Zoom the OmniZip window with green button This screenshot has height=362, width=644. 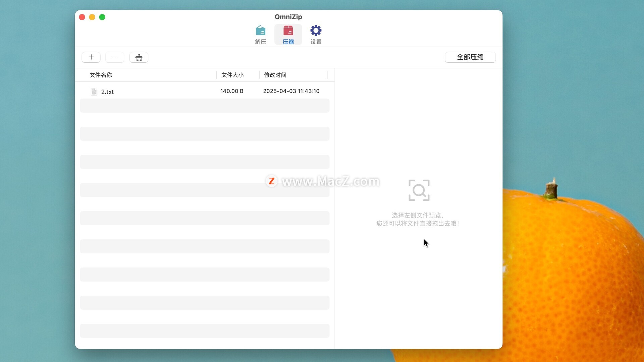[102, 17]
